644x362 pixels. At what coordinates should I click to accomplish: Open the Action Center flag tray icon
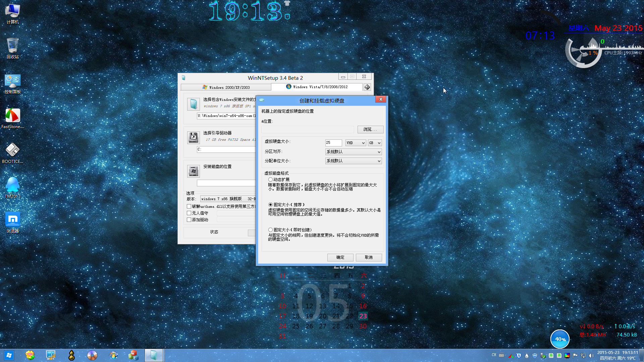pyautogui.click(x=575, y=356)
